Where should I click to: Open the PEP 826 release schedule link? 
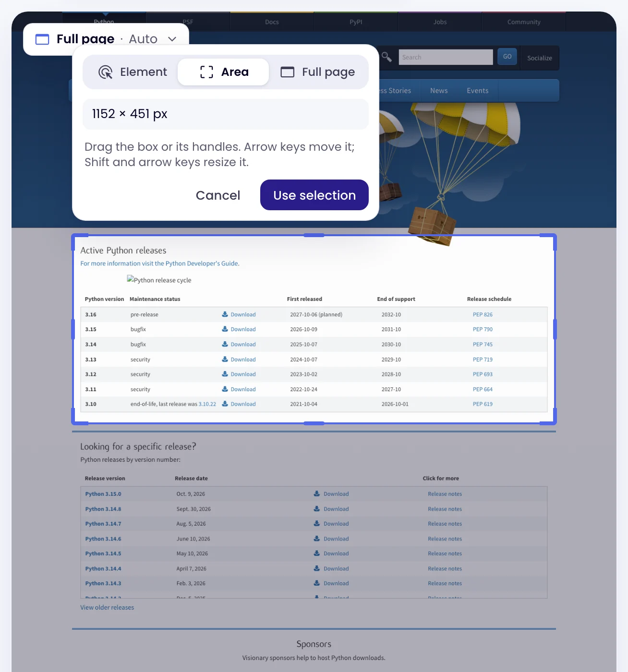tap(483, 315)
